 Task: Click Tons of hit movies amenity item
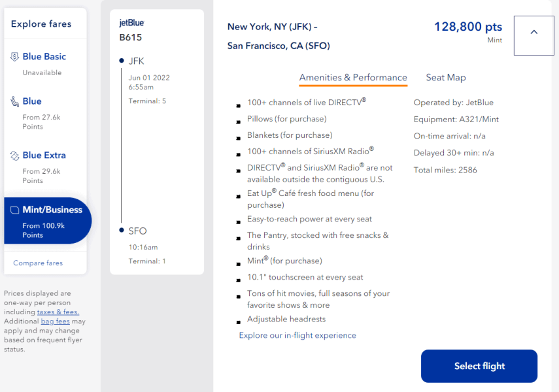click(x=318, y=299)
